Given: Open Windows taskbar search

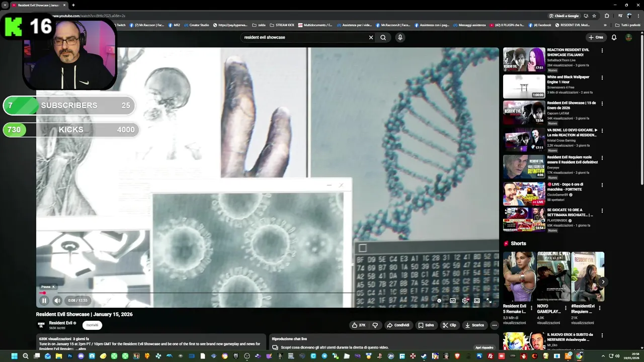Looking at the screenshot, I should pos(25,356).
